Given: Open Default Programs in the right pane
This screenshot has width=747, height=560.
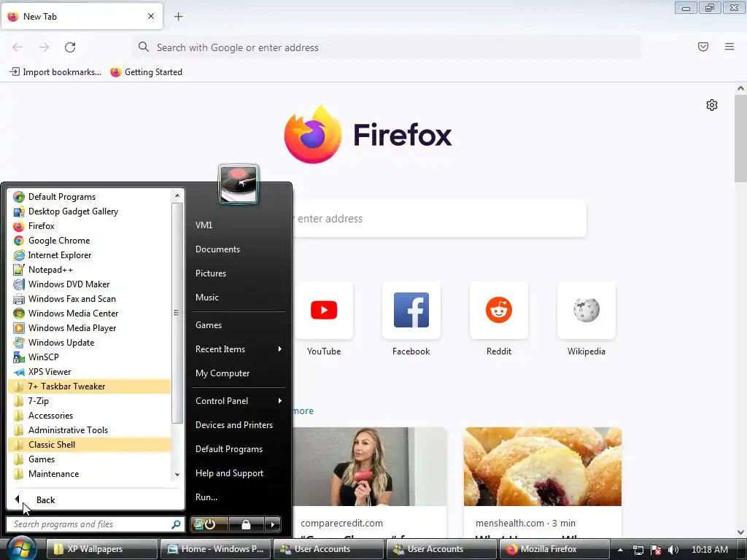Looking at the screenshot, I should pos(239,449).
